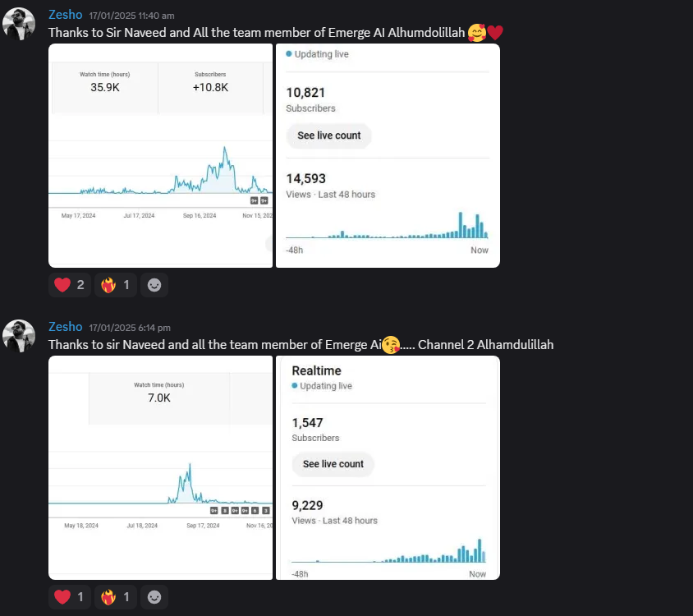Open the 35.9K watch time chart image
Image resolution: width=693 pixels, height=616 pixels.
[160, 155]
